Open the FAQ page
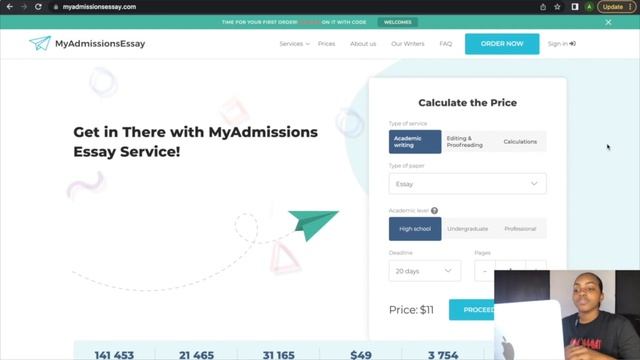The height and width of the screenshot is (360, 640). tap(446, 44)
